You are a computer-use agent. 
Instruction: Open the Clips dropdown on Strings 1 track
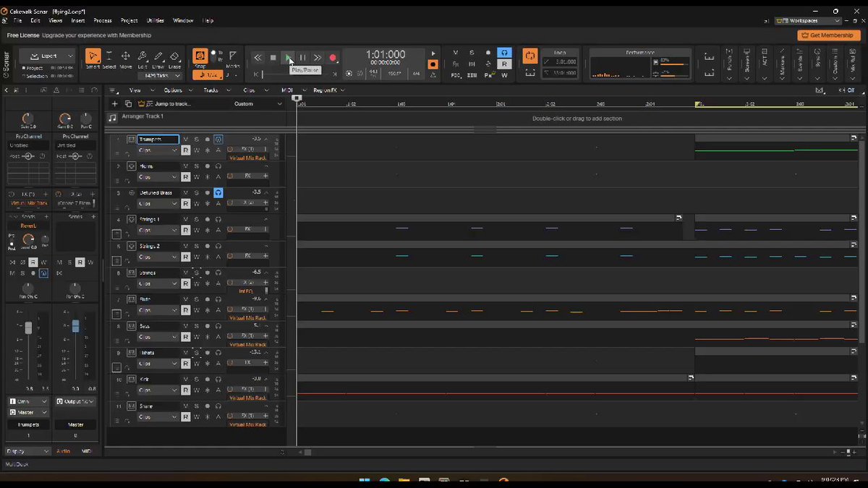(158, 231)
